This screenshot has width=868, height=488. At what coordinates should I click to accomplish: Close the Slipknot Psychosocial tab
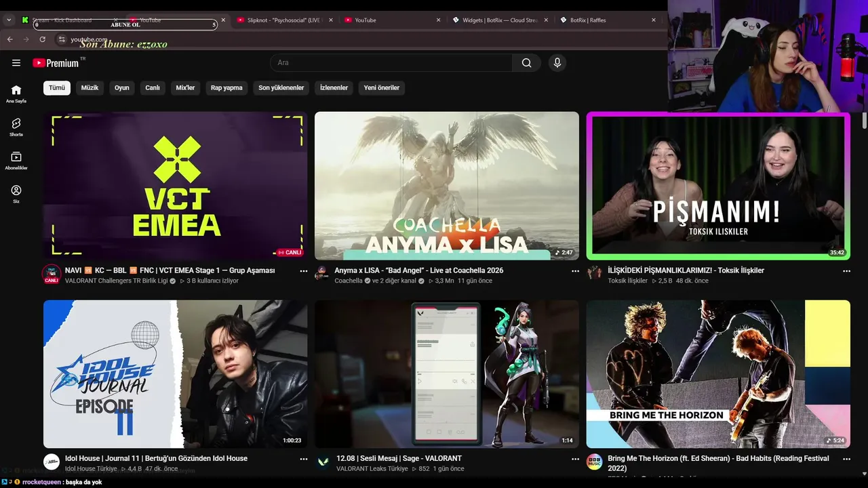click(x=331, y=20)
